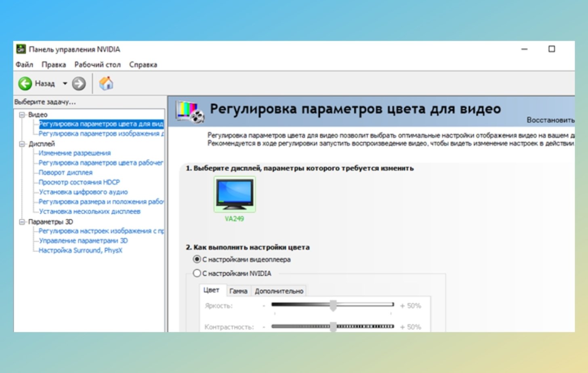Click the Forward arrow icon in toolbar
The image size is (588, 373).
point(79,84)
